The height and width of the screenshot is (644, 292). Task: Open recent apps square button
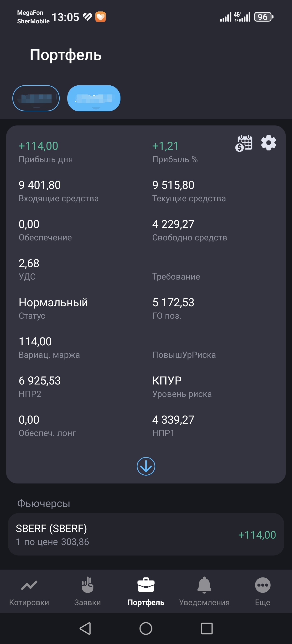tap(207, 628)
